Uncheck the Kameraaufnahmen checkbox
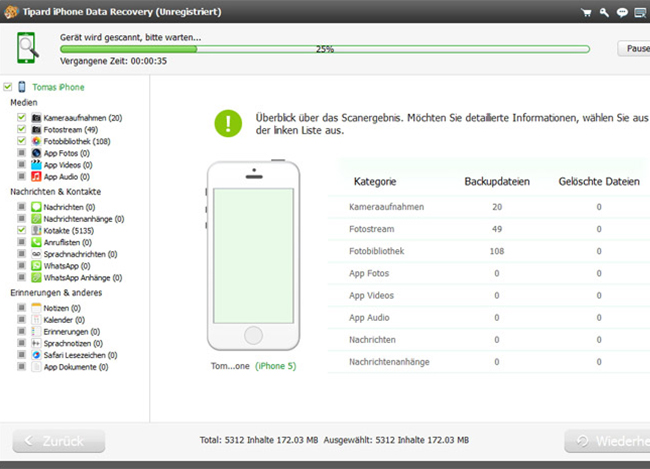 pos(21,118)
